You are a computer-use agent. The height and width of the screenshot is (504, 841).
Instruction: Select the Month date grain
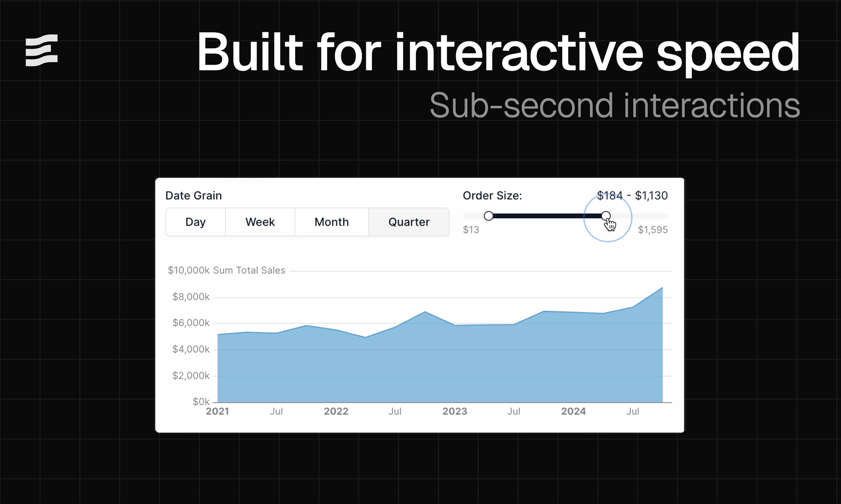tap(332, 222)
